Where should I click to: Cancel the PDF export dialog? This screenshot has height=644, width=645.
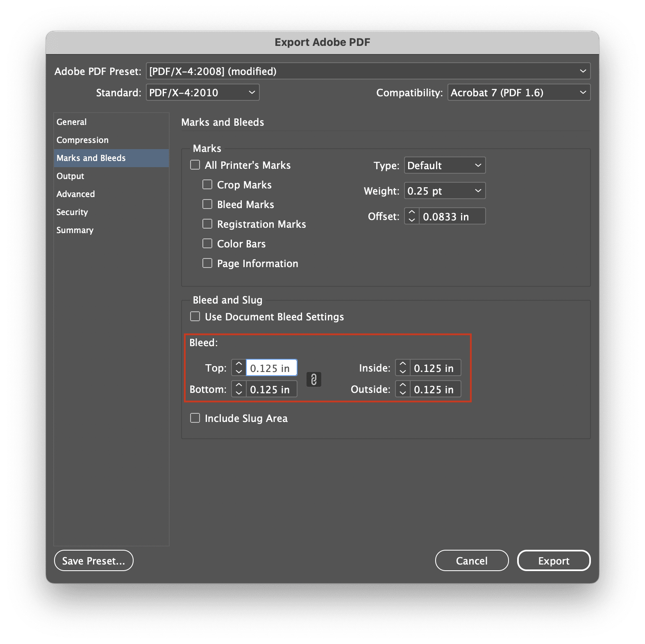pyautogui.click(x=472, y=560)
